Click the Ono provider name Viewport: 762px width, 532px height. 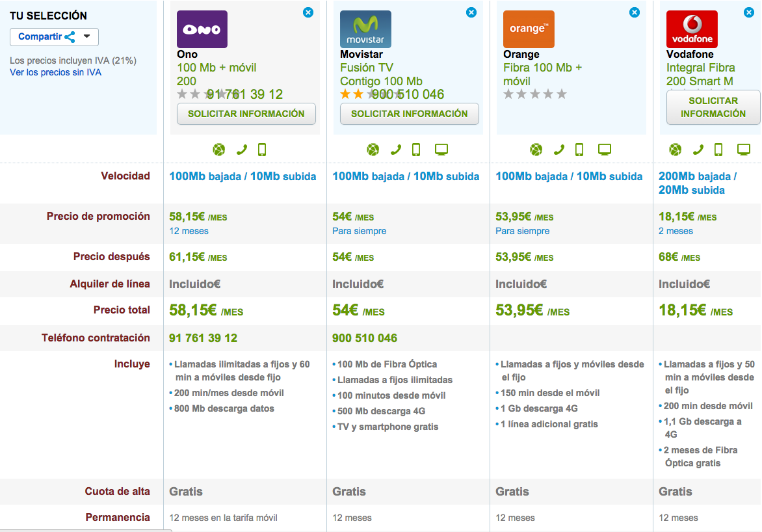pos(187,55)
